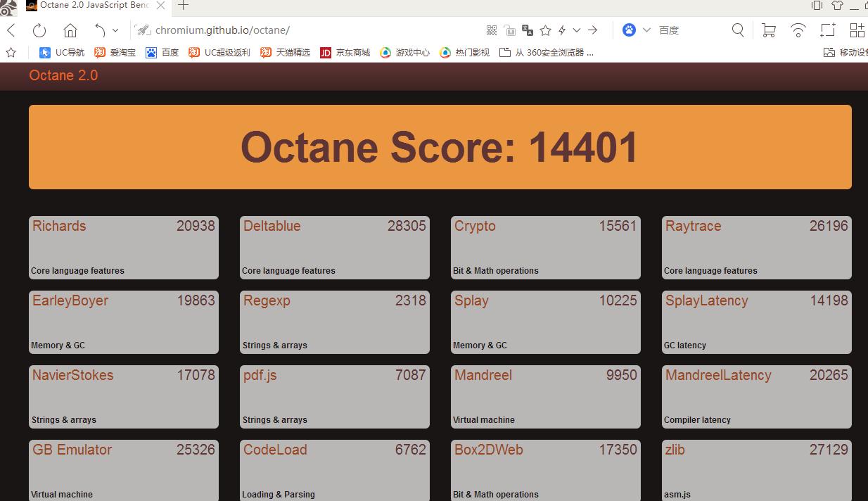The image size is (868, 501).
Task: Click the Regexp score 2318
Action: [411, 300]
